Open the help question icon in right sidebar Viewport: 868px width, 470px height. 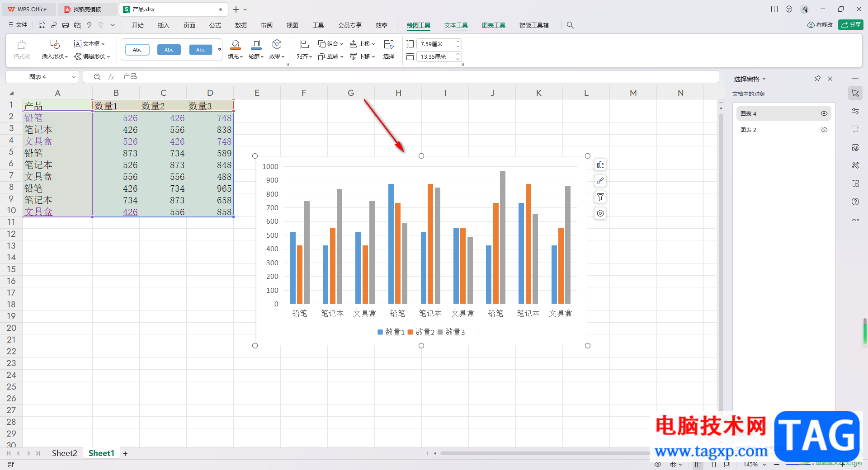point(855,202)
